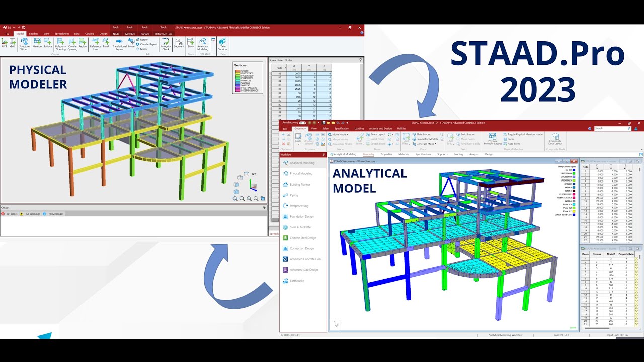Click the Region tool
644x362 pixels.
pos(83,43)
